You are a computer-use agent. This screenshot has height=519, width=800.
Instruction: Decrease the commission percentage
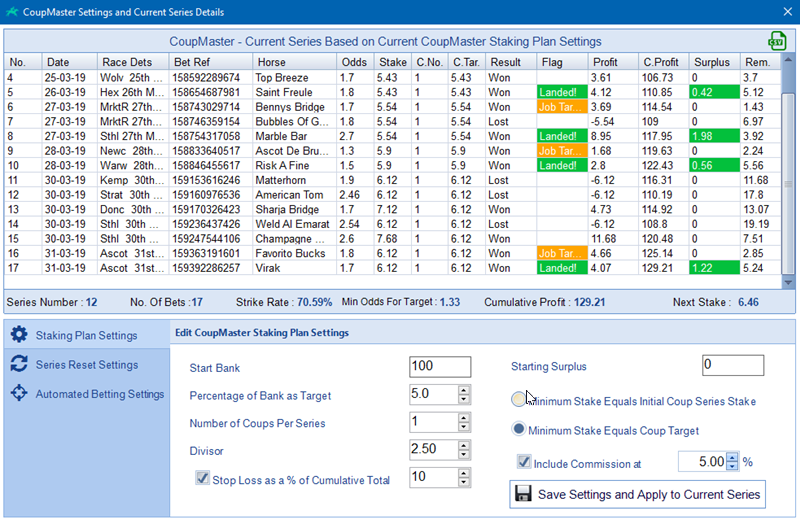(x=732, y=466)
